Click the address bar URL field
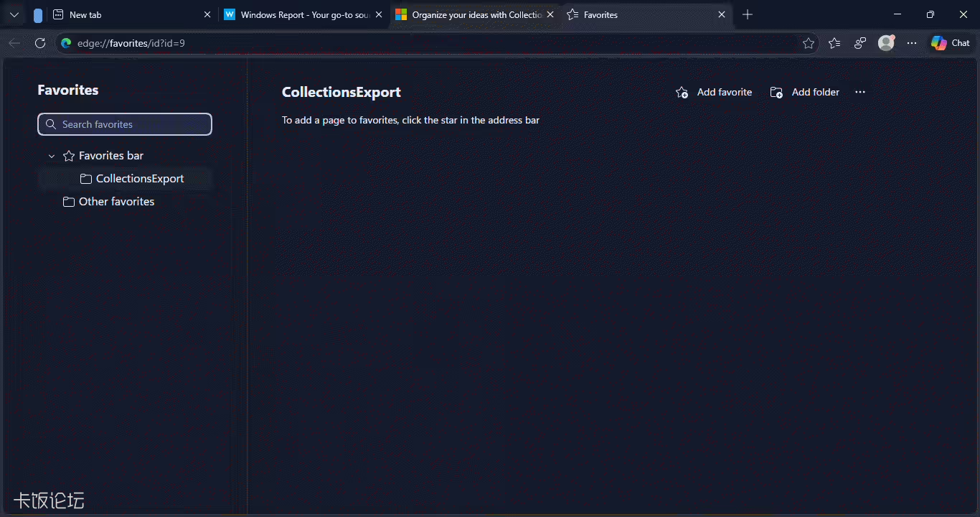The width and height of the screenshot is (980, 517). pos(430,43)
